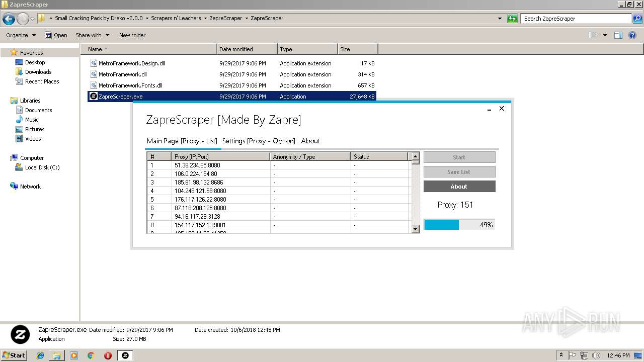The image size is (644, 362).
Task: Expand the 'Scrapers n' Leachers' breadcrumb arrow
Action: coord(205,18)
